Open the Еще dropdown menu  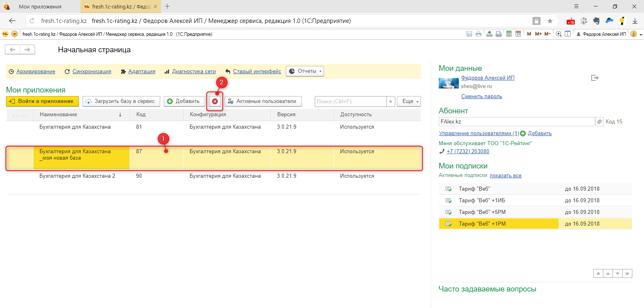coord(409,101)
